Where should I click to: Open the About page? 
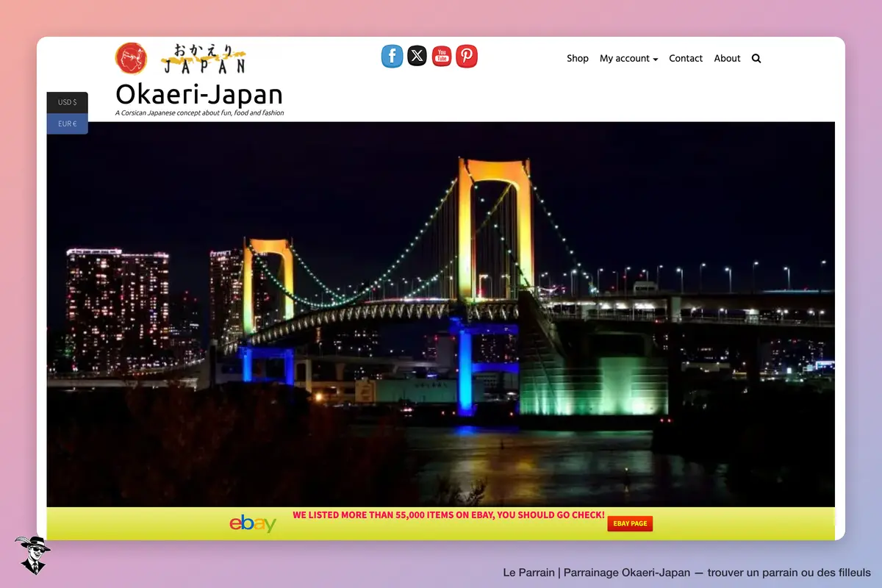(727, 58)
